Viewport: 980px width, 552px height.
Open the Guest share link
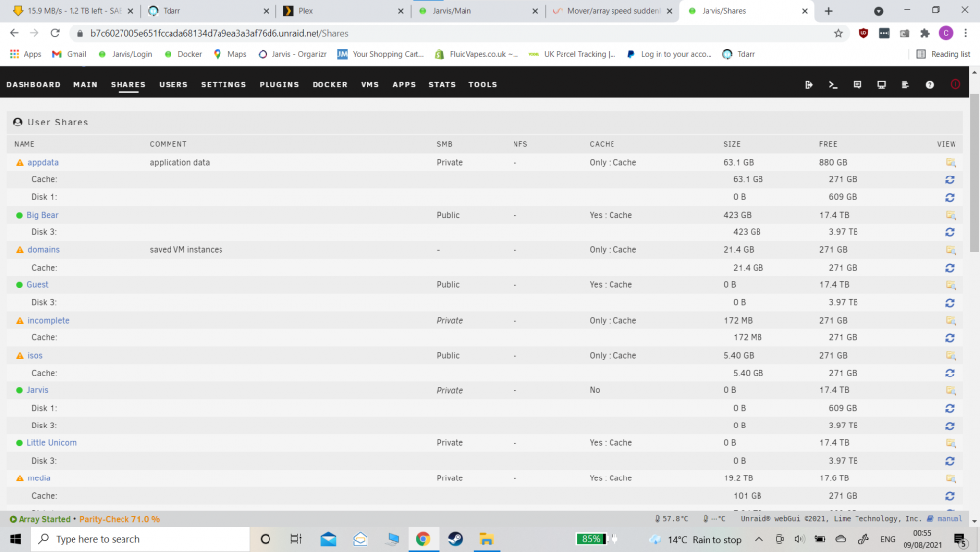coord(37,284)
